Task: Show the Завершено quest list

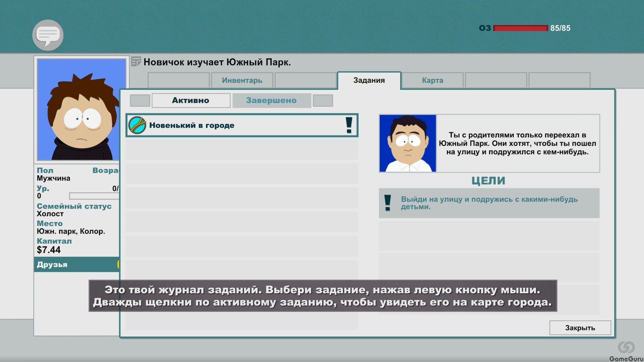Action: [x=271, y=100]
